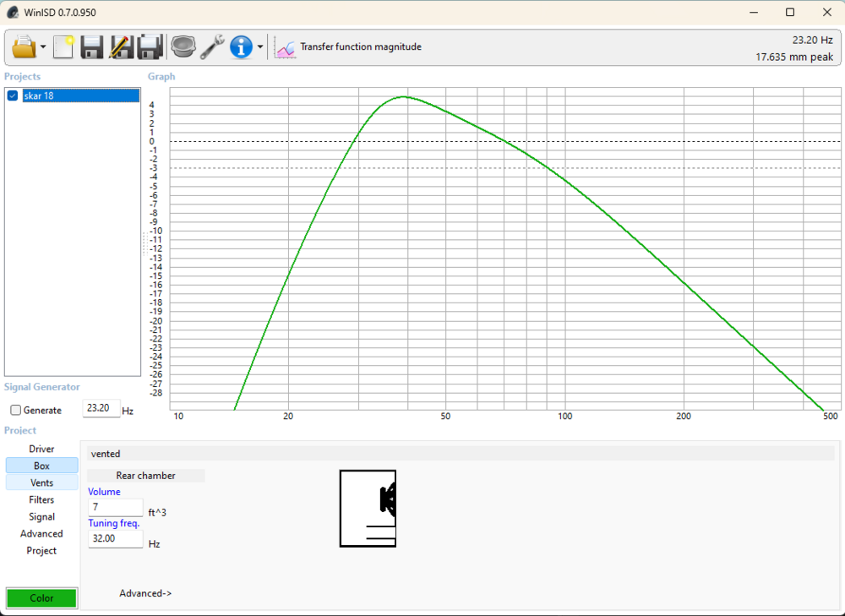This screenshot has height=616, width=845.
Task: Click the 17.635 mm peak readout
Action: coord(794,57)
